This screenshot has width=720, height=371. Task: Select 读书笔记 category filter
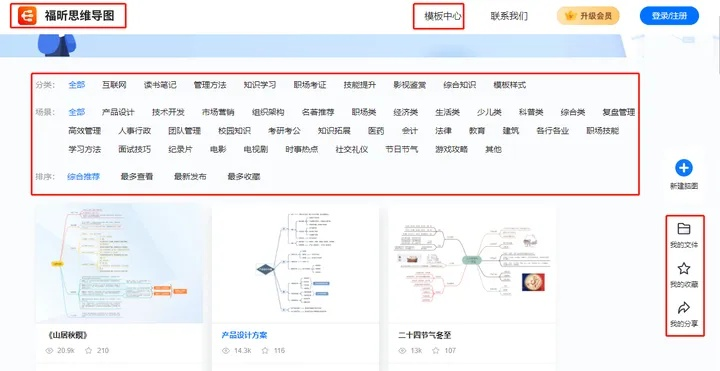[160, 85]
